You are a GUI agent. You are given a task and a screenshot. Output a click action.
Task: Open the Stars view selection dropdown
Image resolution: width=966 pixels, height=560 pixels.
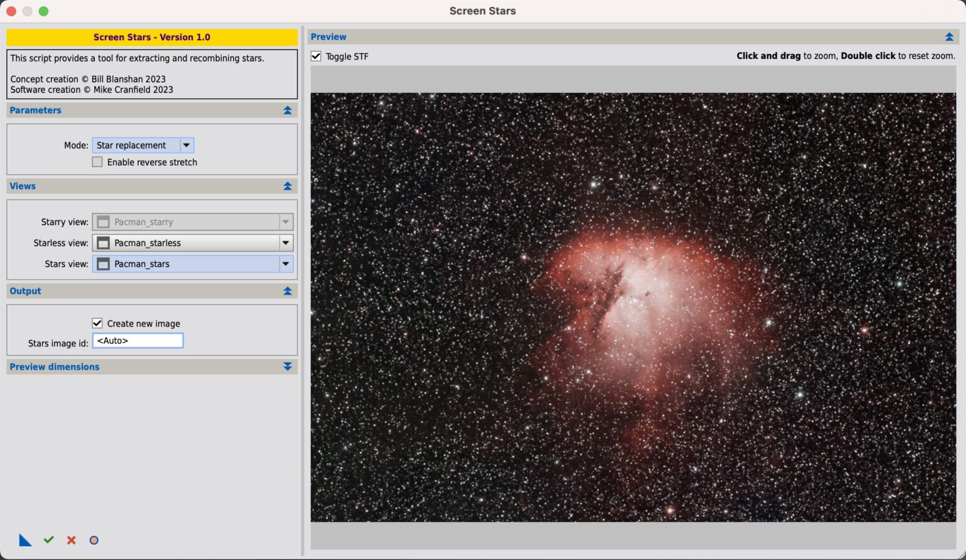[x=286, y=264]
